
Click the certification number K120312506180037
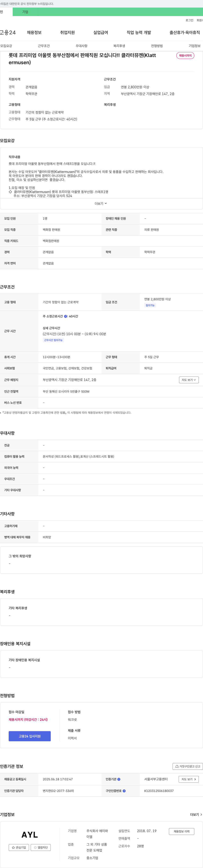[x=159, y=791]
